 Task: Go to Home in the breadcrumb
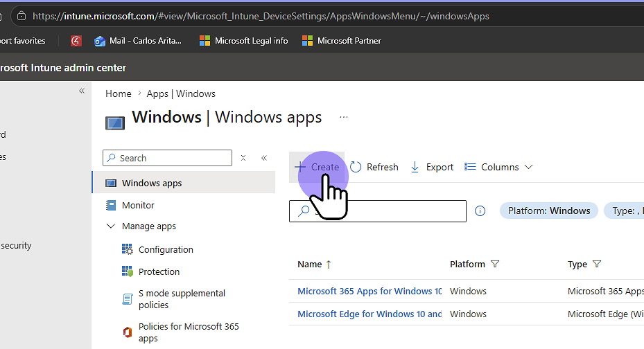[x=119, y=93]
